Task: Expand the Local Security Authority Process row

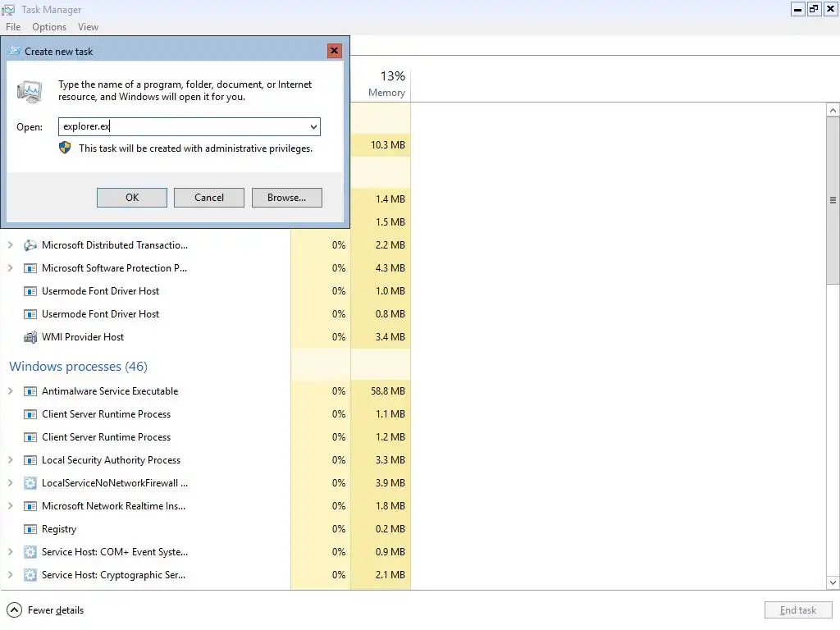Action: coord(10,459)
